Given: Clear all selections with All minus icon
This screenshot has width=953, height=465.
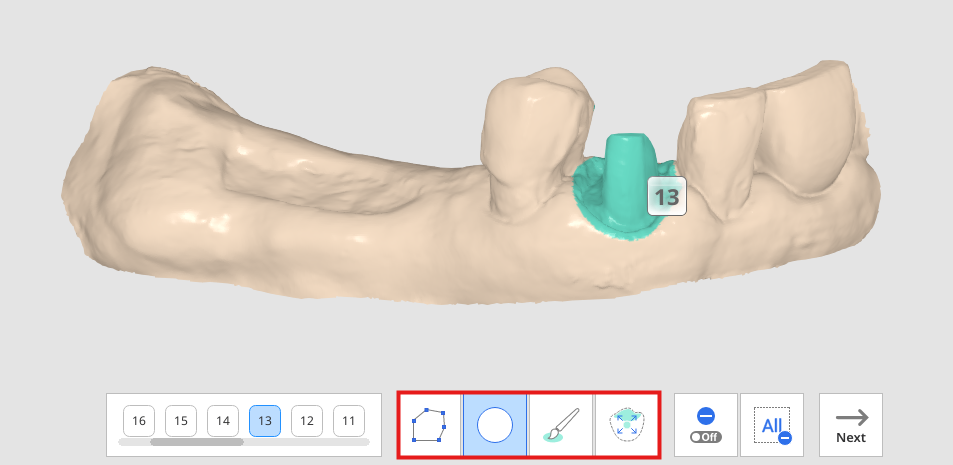Looking at the screenshot, I should pyautogui.click(x=772, y=425).
